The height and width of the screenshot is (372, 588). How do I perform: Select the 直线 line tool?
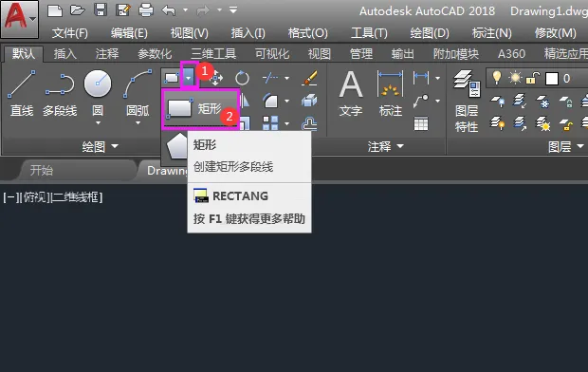pyautogui.click(x=22, y=93)
